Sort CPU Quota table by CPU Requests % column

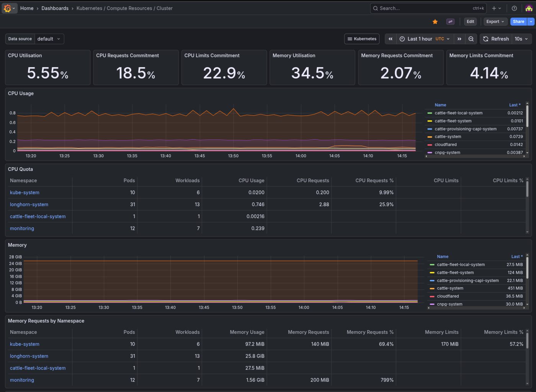pyautogui.click(x=374, y=181)
